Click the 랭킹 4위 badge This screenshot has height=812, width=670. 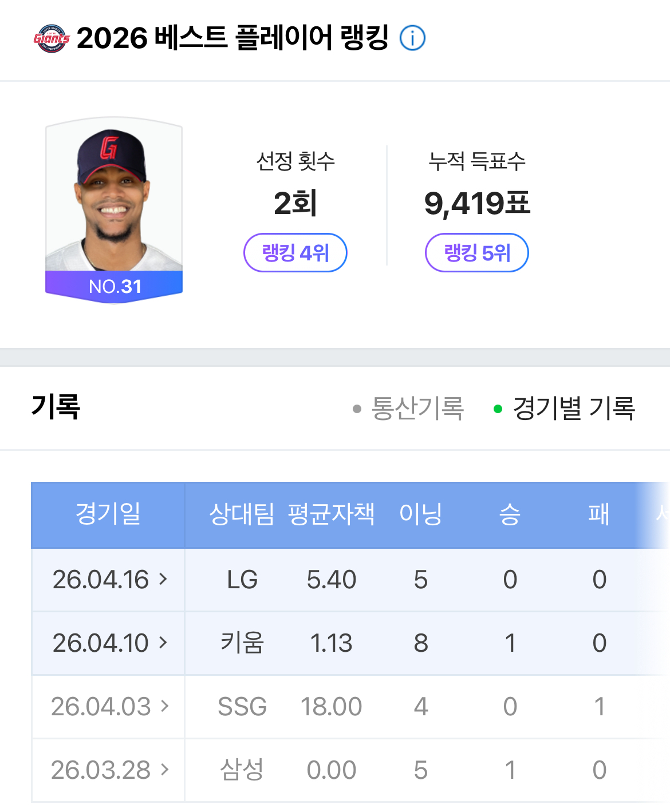295,252
